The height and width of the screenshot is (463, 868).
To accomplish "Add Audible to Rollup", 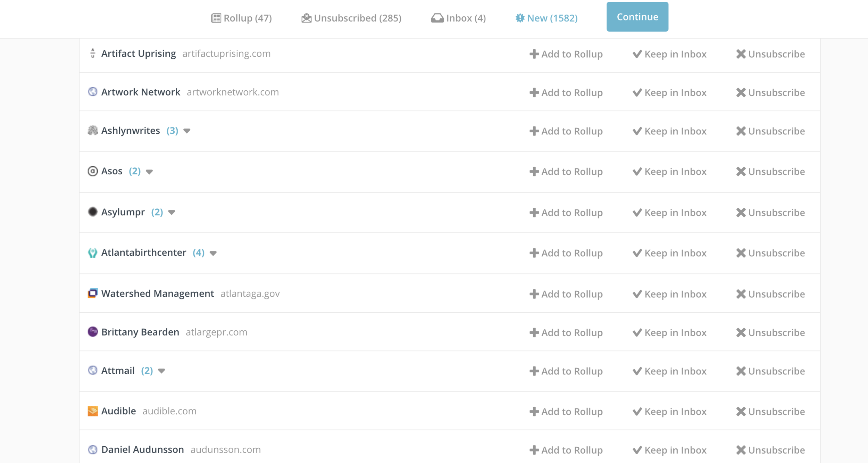I will tap(566, 412).
